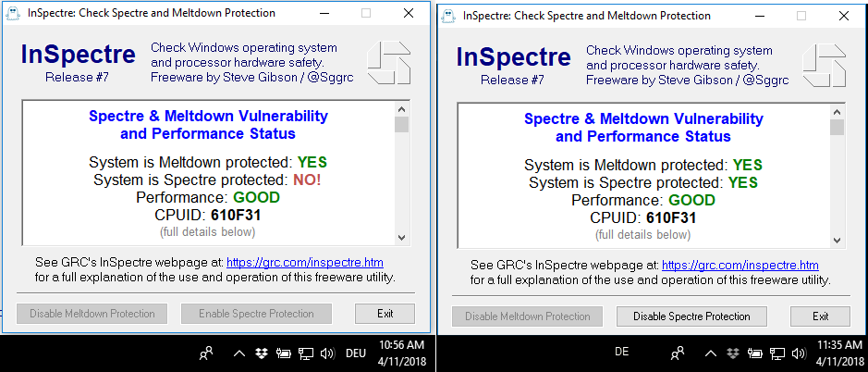Click Disable Meltdown Protection in left window

[x=92, y=314]
